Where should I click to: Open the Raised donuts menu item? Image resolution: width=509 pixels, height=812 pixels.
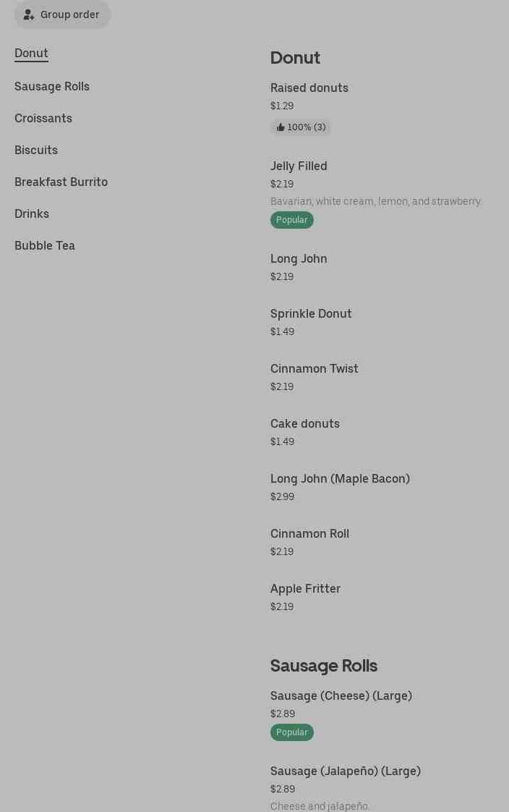pos(309,88)
